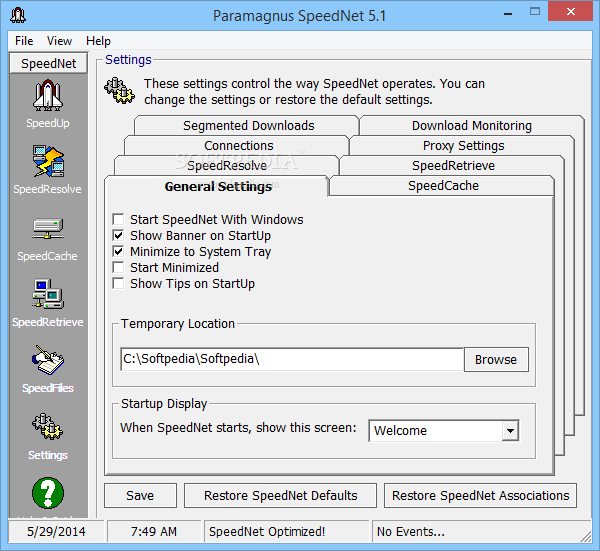Viewport: 600px width, 551px height.
Task: Click the 7:49 AM time in status bar
Action: (x=154, y=531)
